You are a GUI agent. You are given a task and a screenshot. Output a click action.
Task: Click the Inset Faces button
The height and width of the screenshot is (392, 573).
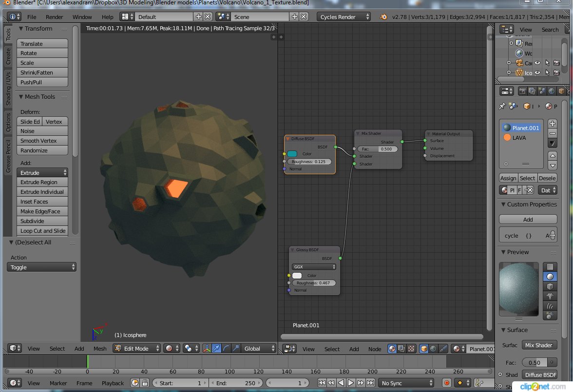point(42,201)
